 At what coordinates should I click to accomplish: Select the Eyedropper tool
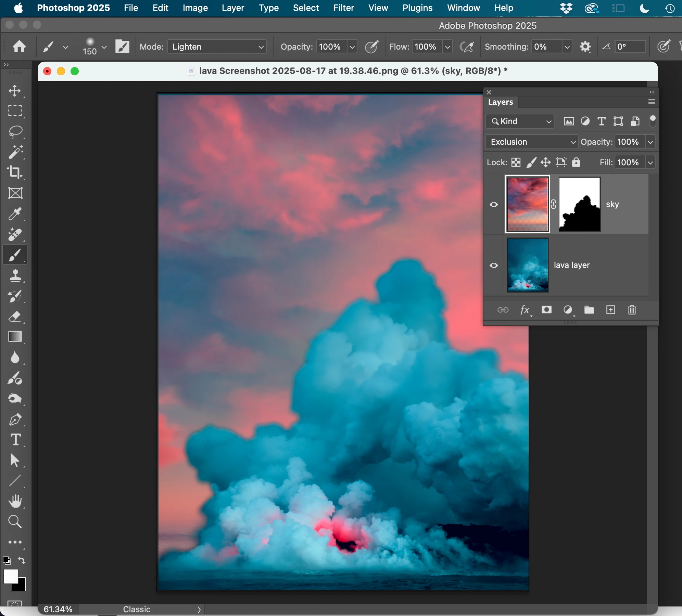tap(15, 214)
